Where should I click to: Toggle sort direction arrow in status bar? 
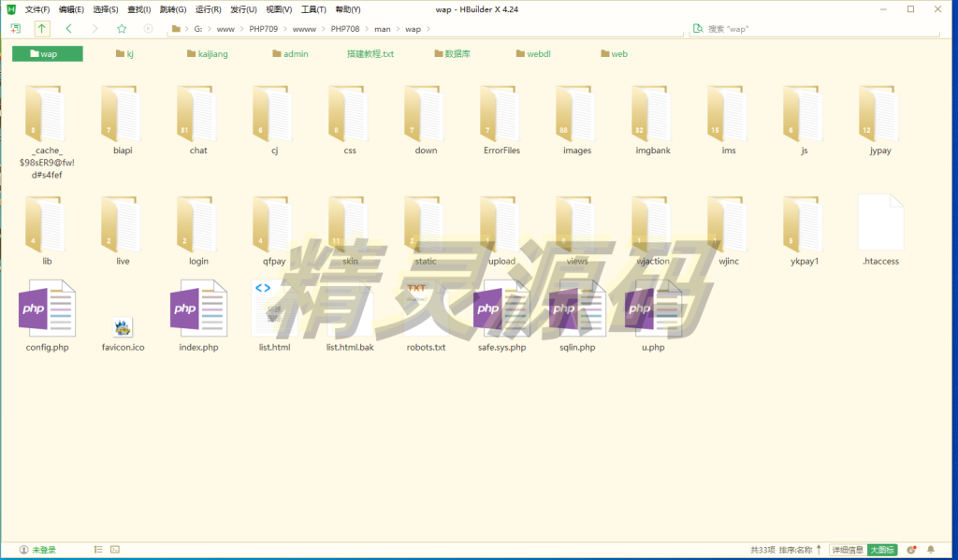coord(819,550)
